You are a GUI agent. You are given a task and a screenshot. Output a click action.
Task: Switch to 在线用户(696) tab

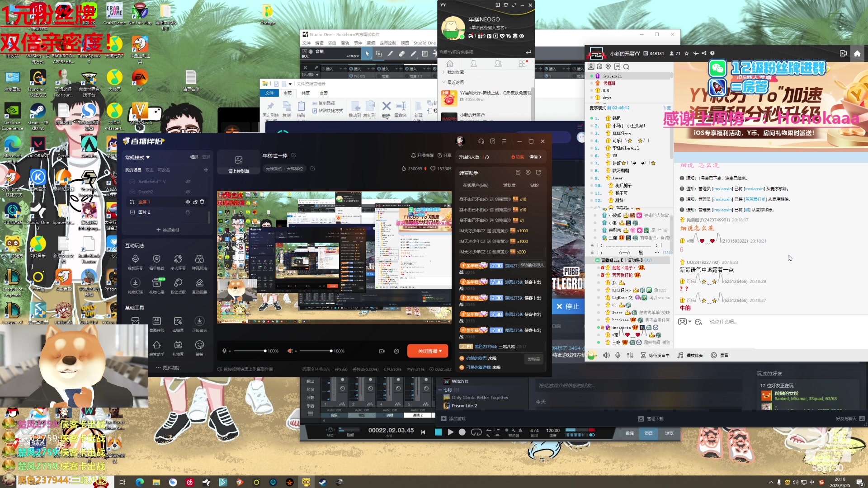476,185
